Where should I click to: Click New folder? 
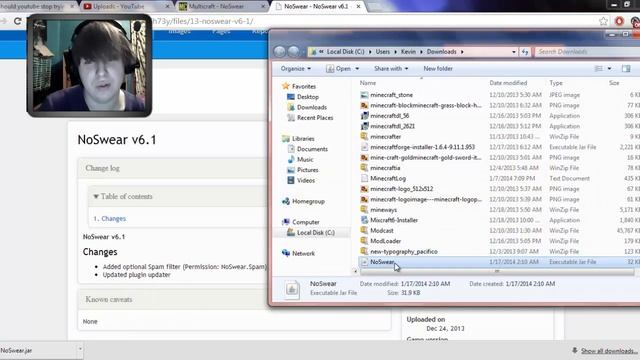click(x=438, y=69)
